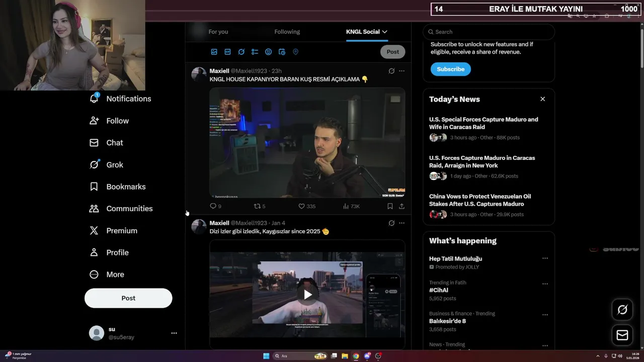
Task: Play the Jan 4 tweet video
Action: (307, 295)
